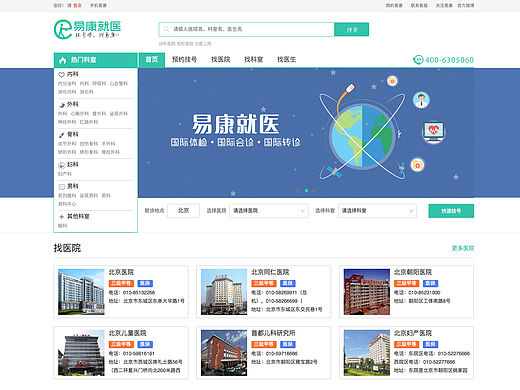Select 泌尿外科 under 外科
The height and width of the screenshot is (390, 520).
point(119,114)
